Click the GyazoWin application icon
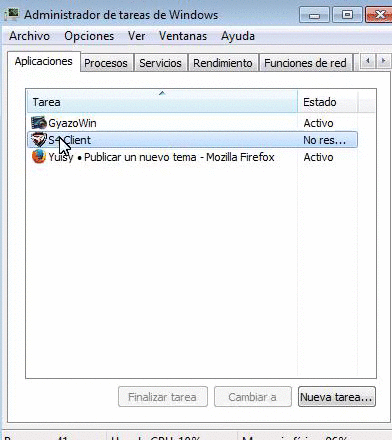The height and width of the screenshot is (440, 392). coord(39,123)
